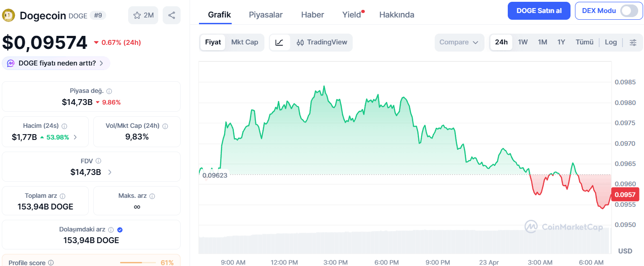Click the $0,09574 price value
The width and height of the screenshot is (644, 266).
click(45, 43)
